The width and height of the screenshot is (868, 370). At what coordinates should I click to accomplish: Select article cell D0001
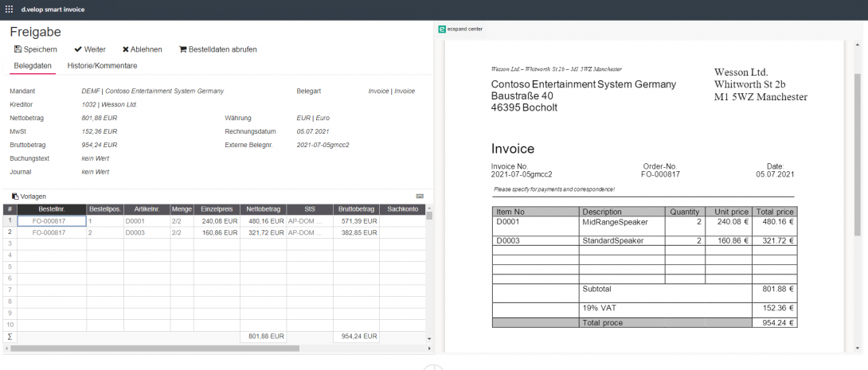pos(147,221)
